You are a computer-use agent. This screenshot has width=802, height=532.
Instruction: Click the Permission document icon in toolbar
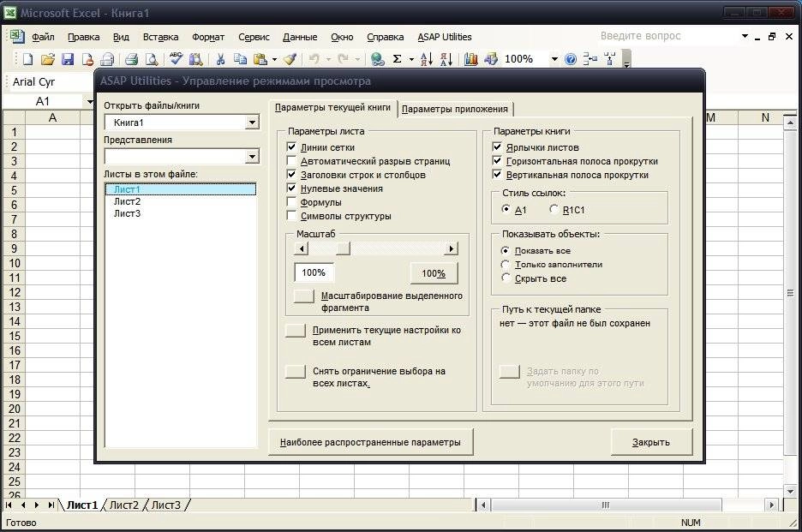[x=87, y=59]
